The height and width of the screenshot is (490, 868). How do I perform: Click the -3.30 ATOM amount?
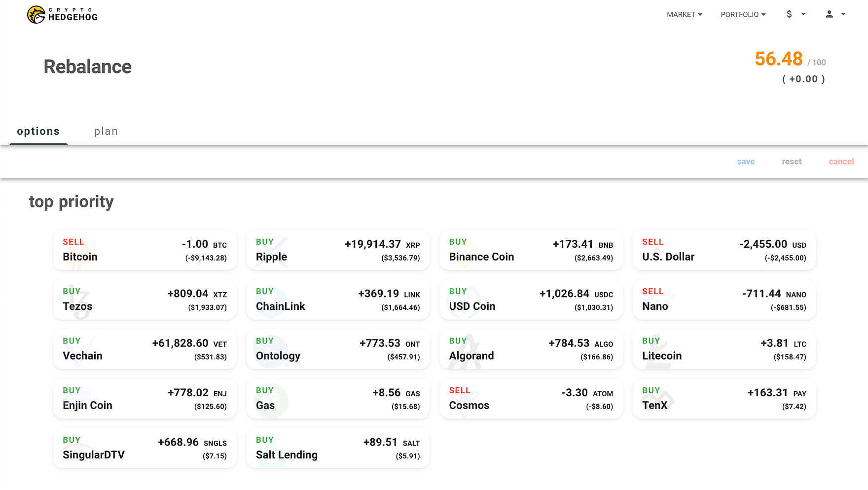pyautogui.click(x=587, y=393)
